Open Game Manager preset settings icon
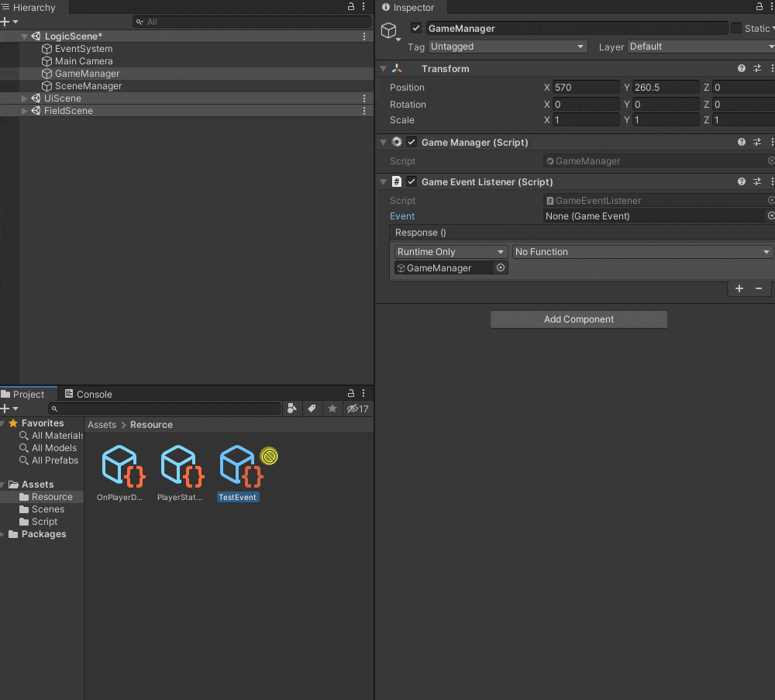 757,143
